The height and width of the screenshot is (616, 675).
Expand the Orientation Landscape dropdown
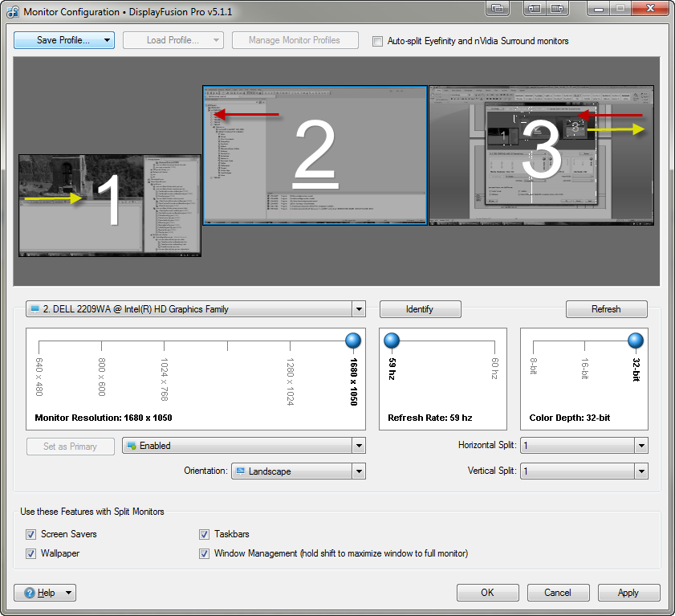pos(299,471)
